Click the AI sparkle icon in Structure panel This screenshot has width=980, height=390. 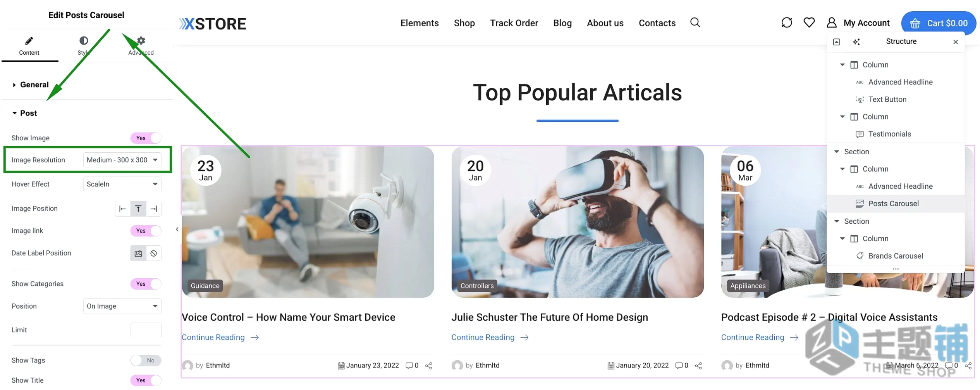856,42
